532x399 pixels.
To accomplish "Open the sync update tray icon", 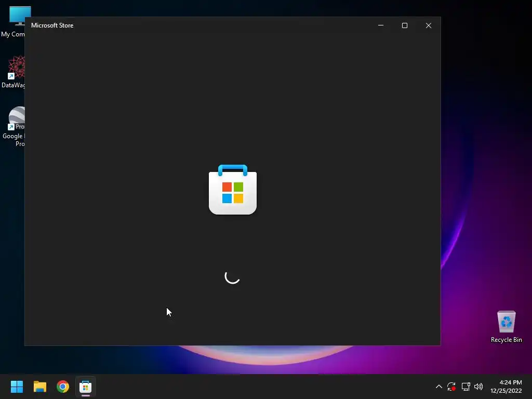I will [451, 387].
